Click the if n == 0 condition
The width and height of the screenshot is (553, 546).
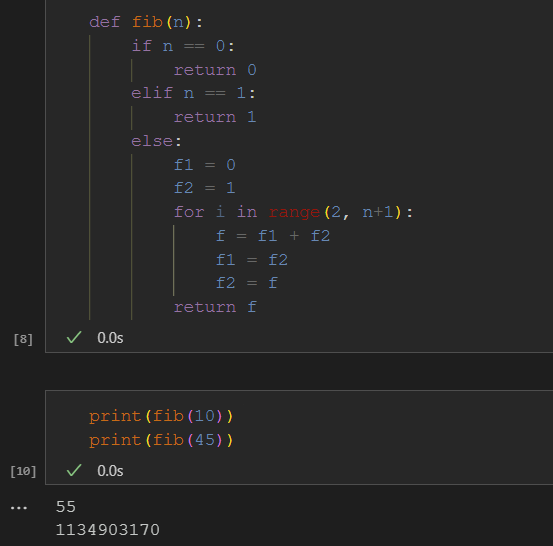(183, 46)
